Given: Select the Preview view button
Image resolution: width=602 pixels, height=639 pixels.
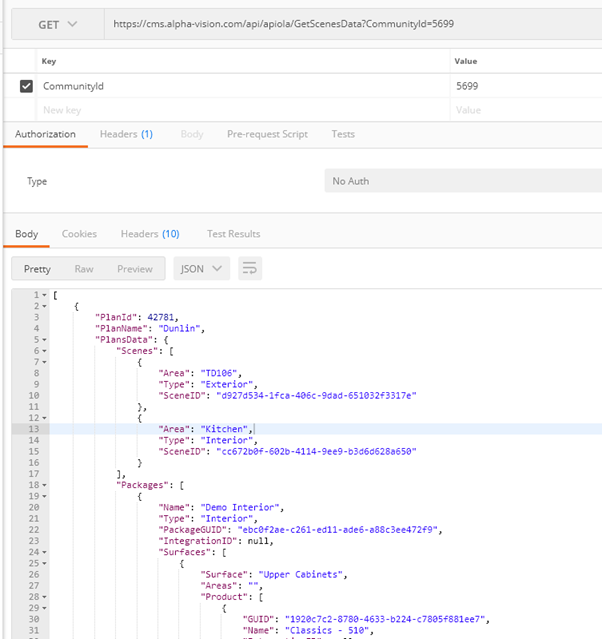Looking at the screenshot, I should point(135,268).
